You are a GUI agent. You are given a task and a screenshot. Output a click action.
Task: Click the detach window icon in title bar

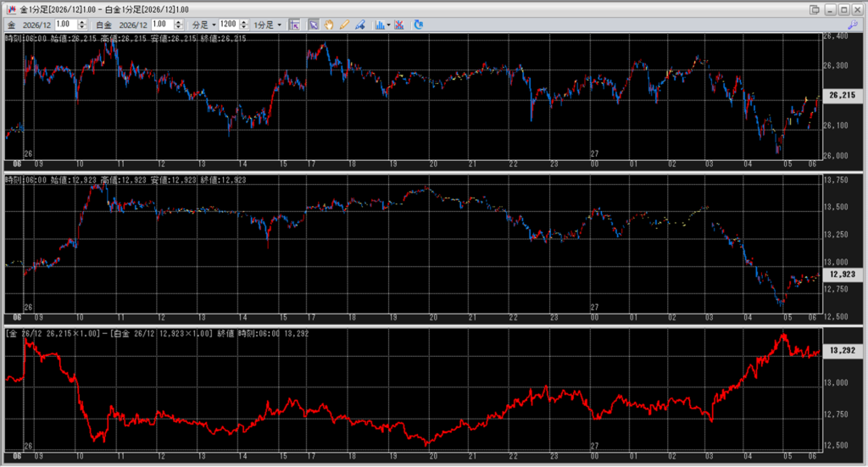[815, 8]
